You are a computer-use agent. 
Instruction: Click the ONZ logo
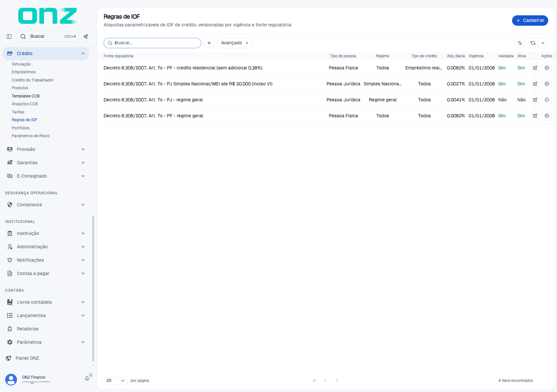point(47,16)
